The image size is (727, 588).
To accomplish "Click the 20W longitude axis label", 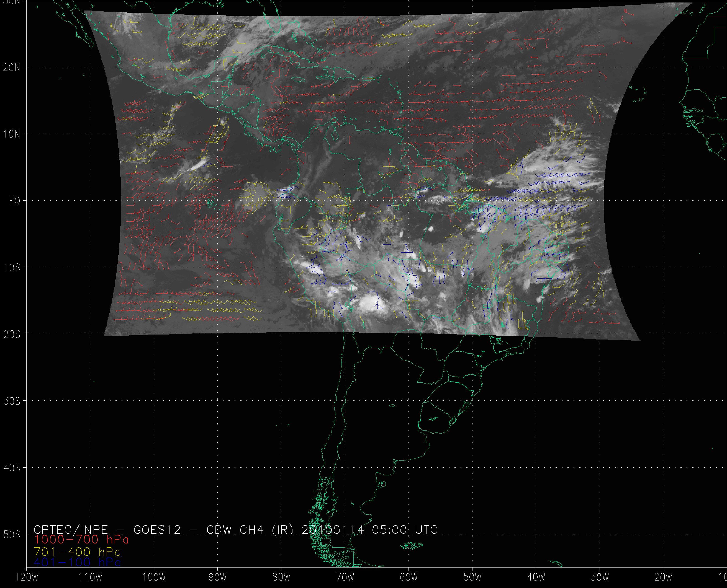I will click(x=663, y=577).
